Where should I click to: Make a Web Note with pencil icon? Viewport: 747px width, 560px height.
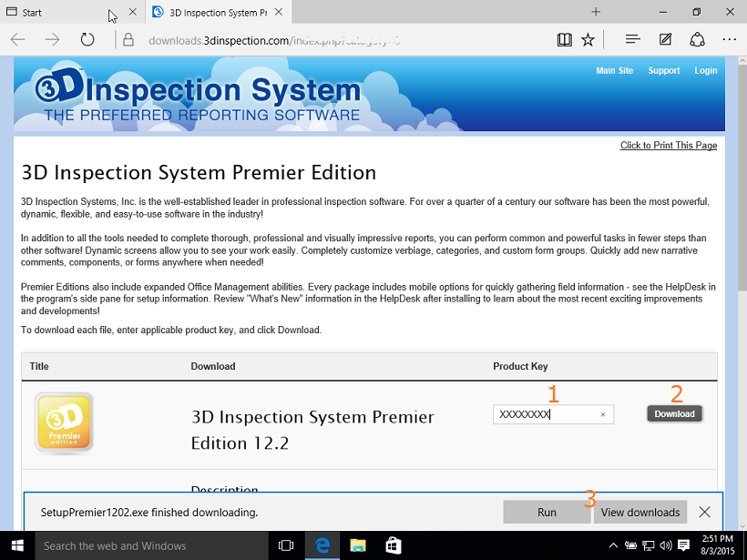click(665, 39)
